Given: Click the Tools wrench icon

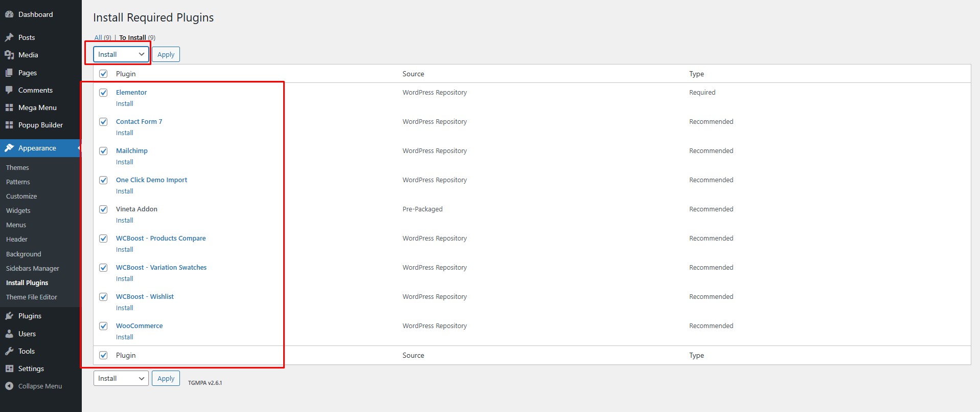Looking at the screenshot, I should 9,351.
